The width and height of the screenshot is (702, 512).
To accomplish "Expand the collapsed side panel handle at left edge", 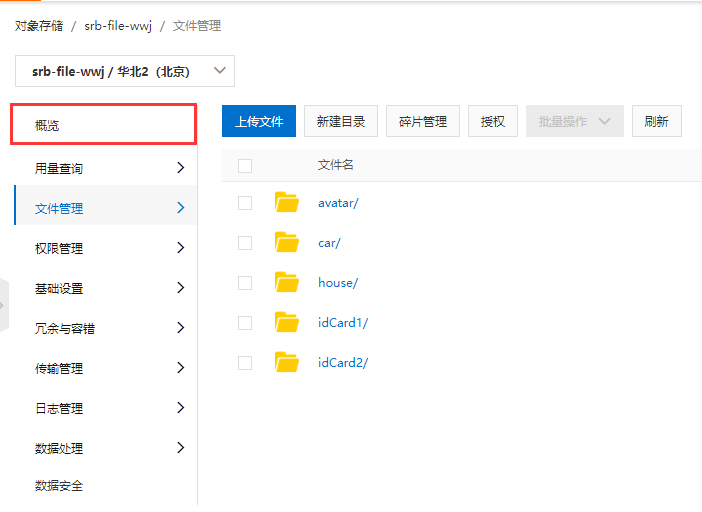I will [4, 305].
